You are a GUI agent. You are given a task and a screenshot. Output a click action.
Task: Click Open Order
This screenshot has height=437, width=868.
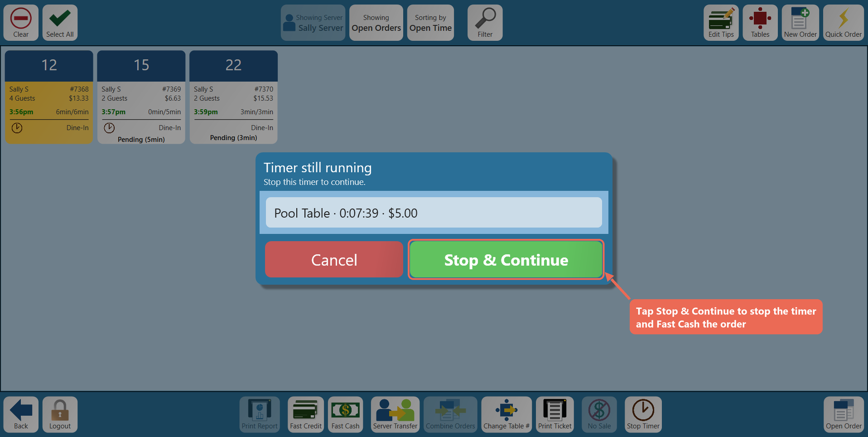tap(844, 414)
